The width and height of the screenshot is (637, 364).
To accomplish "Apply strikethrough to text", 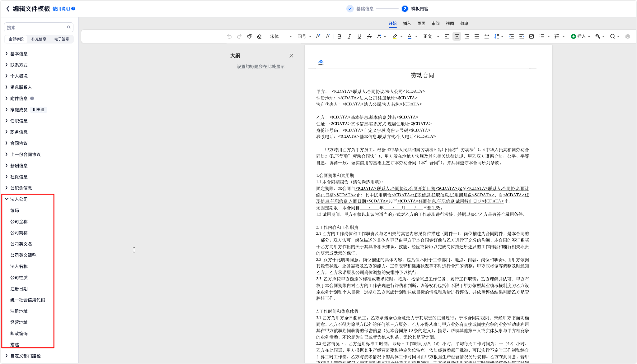I will [369, 36].
